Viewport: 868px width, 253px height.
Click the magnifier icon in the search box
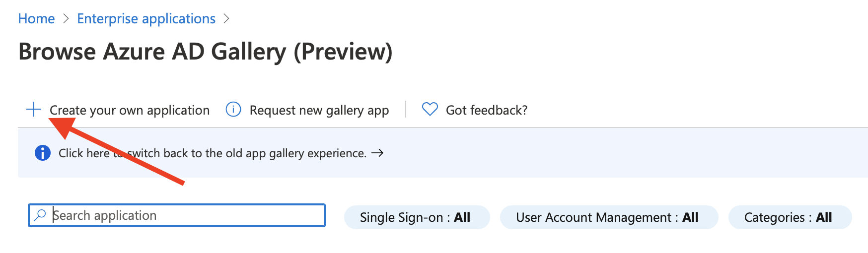tap(40, 215)
